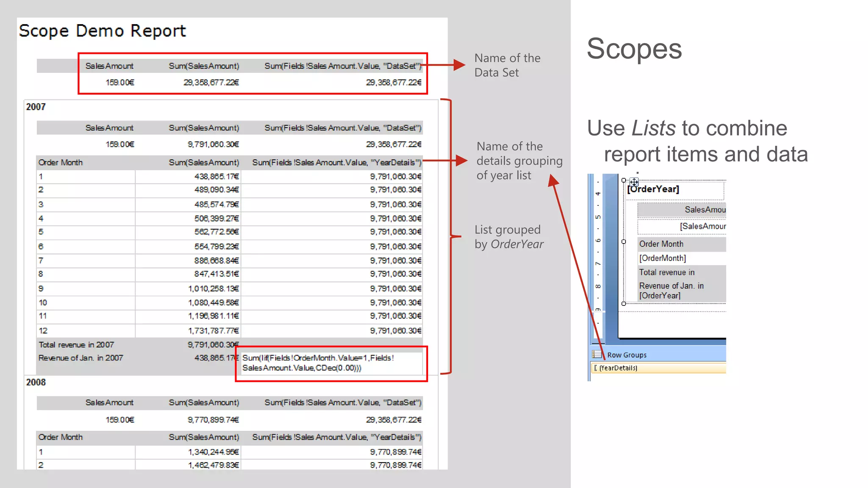Click the Order Month header cell in designer
Image resolution: width=868 pixels, height=488 pixels.
click(682, 244)
